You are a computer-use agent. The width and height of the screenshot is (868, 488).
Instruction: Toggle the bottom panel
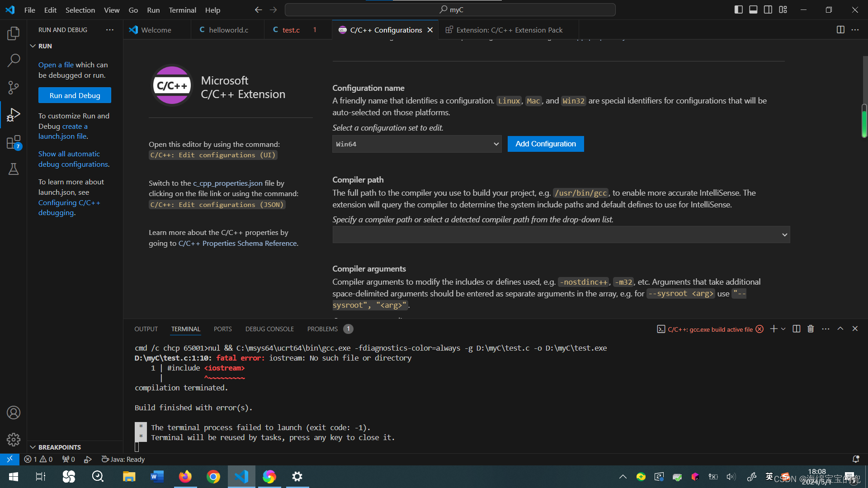[x=753, y=9]
